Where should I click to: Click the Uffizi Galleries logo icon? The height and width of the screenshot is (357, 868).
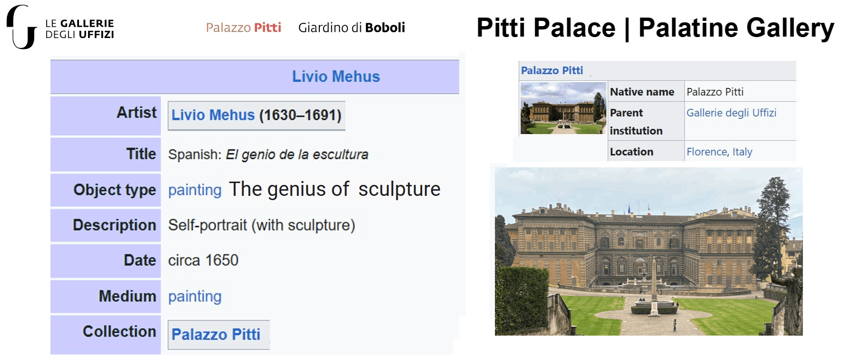21,28
